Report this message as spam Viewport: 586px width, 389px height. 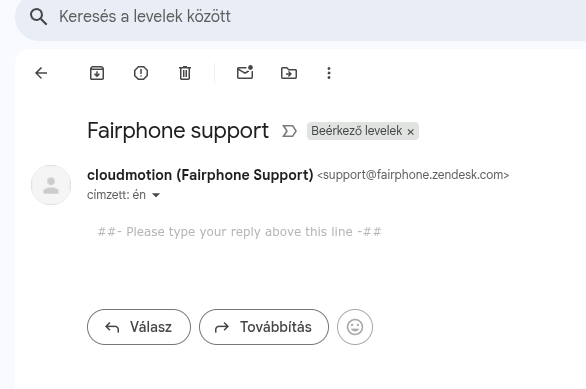point(141,73)
